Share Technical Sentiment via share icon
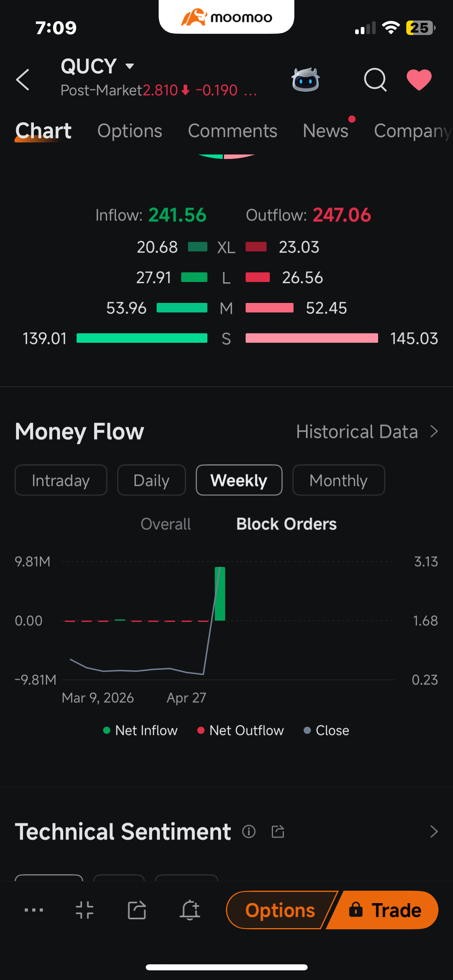Screen dimensions: 453x980 pos(278,832)
